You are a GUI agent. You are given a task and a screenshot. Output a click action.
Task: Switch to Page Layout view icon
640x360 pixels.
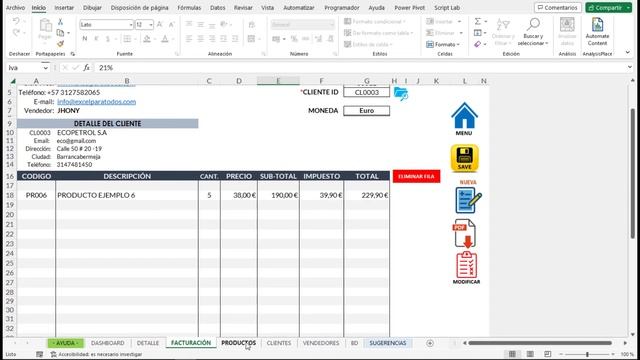[x=530, y=354]
